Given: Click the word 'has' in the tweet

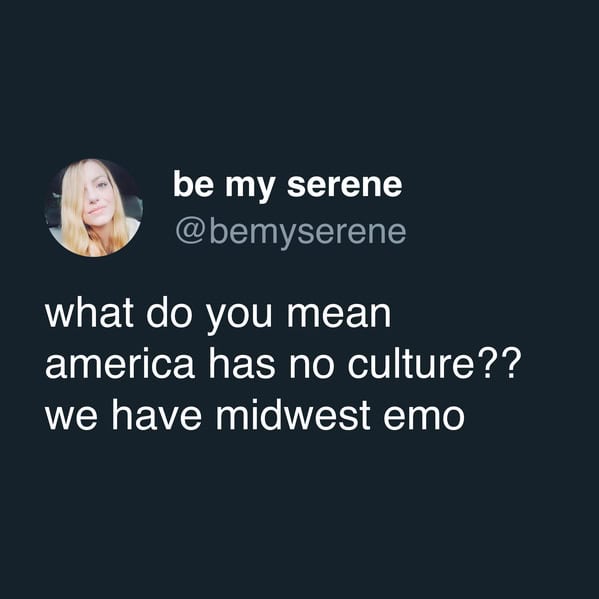Looking at the screenshot, I should 241,363.
